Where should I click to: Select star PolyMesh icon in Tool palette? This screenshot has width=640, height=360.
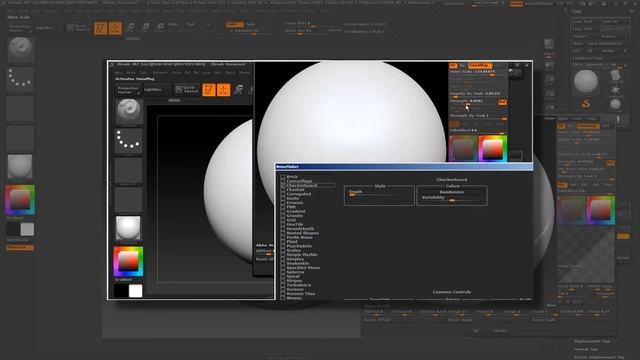615,90
